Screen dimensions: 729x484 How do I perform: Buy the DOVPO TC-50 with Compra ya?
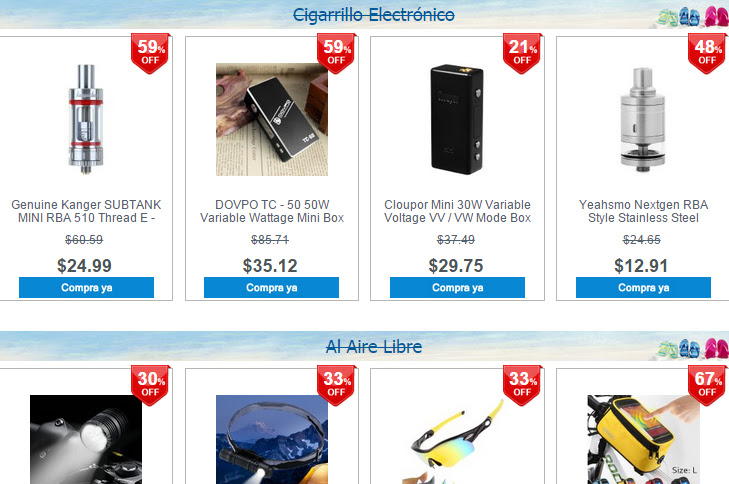tap(272, 287)
